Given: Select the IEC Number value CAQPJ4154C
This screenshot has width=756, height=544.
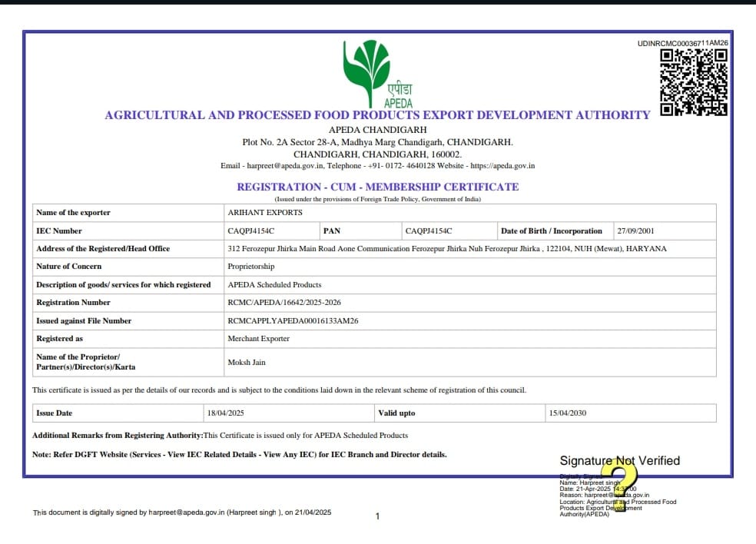Looking at the screenshot, I should pyautogui.click(x=250, y=231).
